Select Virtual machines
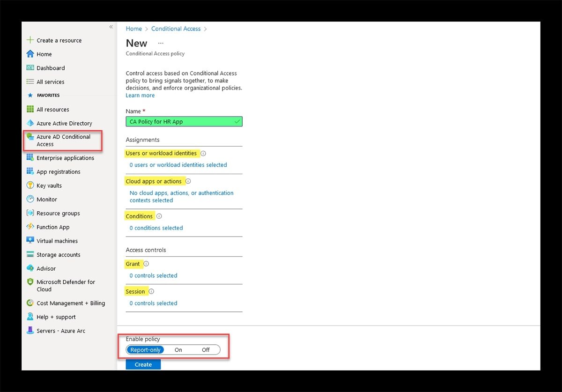 57,240
